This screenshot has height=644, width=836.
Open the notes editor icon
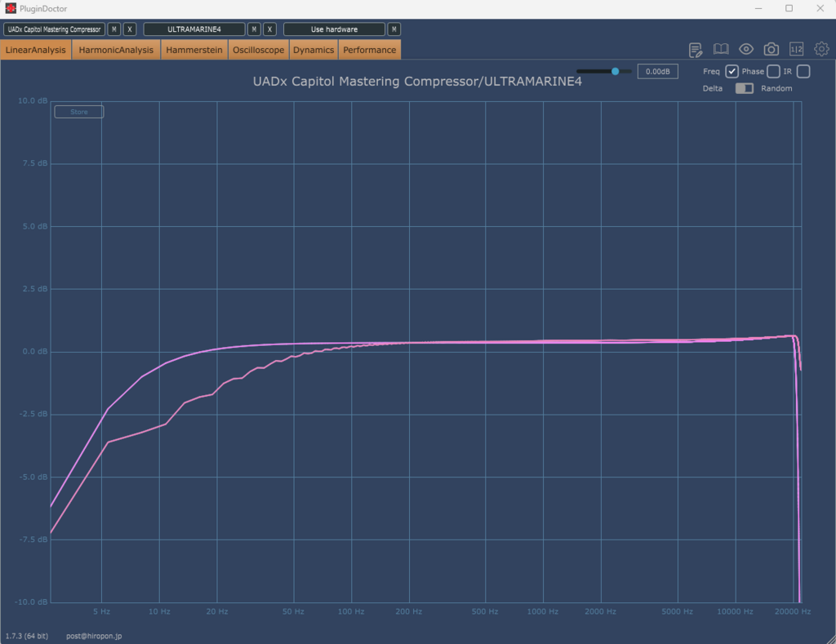tap(696, 50)
